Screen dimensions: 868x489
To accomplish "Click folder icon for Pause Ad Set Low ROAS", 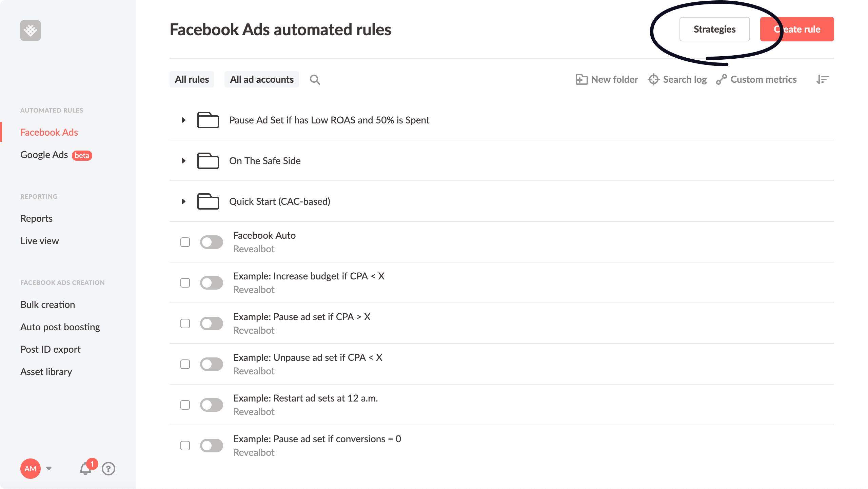I will tap(208, 120).
